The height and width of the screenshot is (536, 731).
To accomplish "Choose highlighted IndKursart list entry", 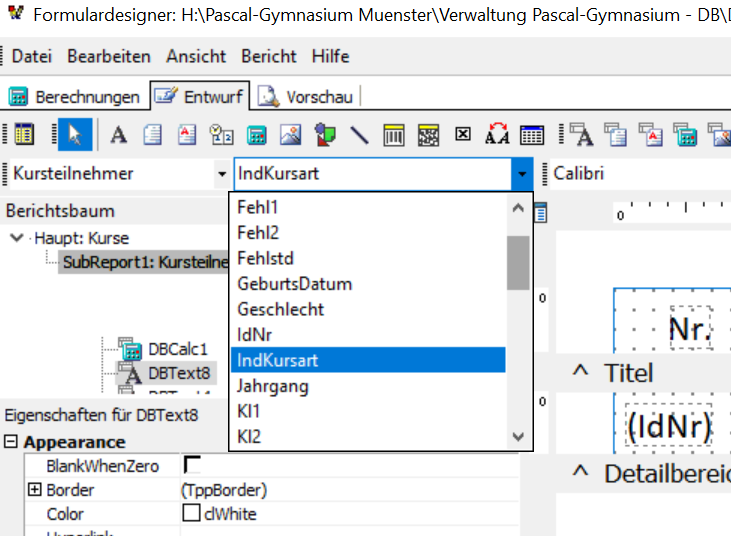I will coord(368,360).
